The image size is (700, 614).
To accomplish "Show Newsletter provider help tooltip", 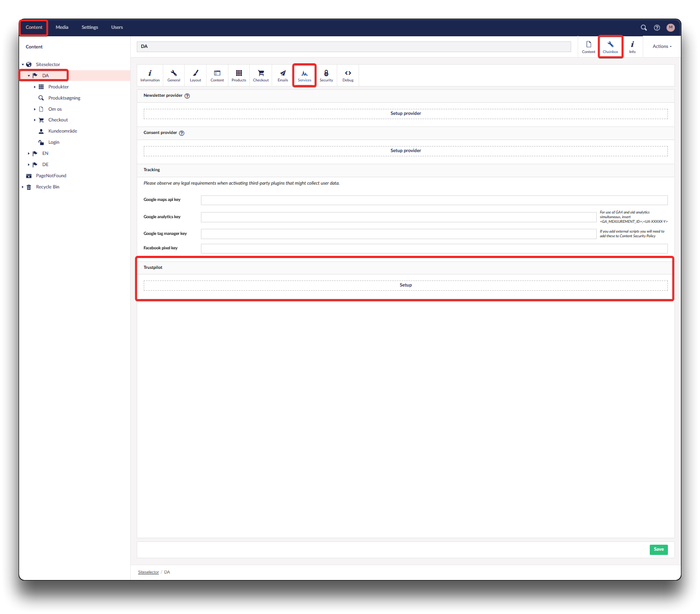I will click(187, 96).
